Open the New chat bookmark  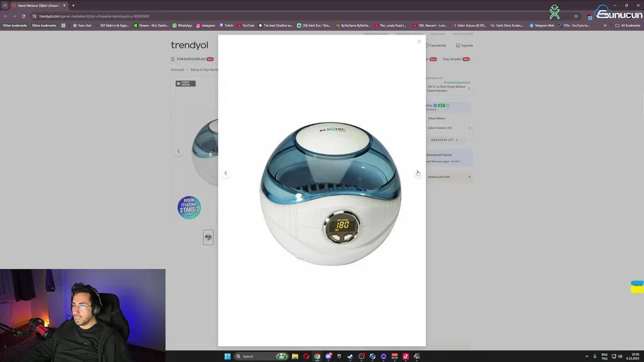click(x=82, y=26)
